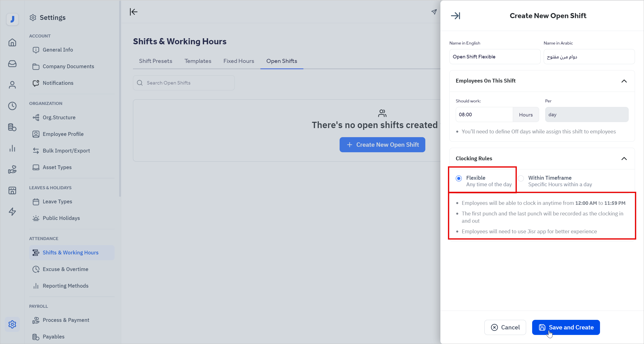
Task: Switch to the Templates tab
Action: 198,61
